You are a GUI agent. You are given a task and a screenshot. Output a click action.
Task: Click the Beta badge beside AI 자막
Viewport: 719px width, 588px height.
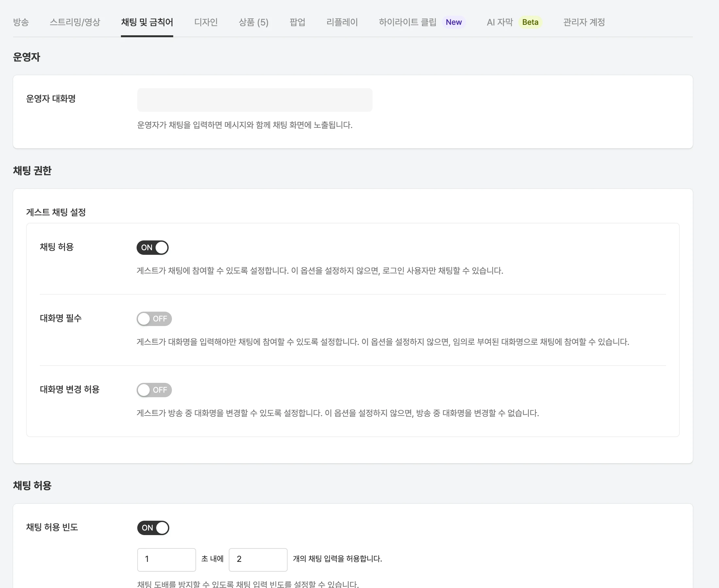(530, 22)
